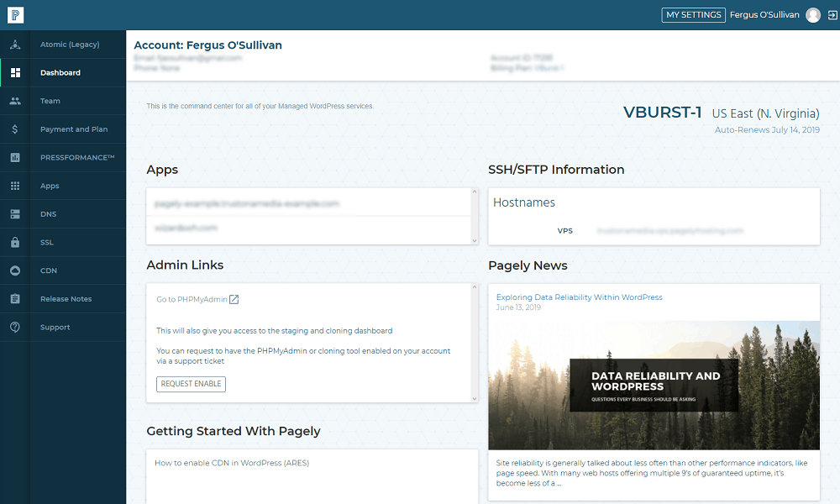Image resolution: width=840 pixels, height=504 pixels.
Task: Click the SSL padlock icon
Action: pos(15,242)
